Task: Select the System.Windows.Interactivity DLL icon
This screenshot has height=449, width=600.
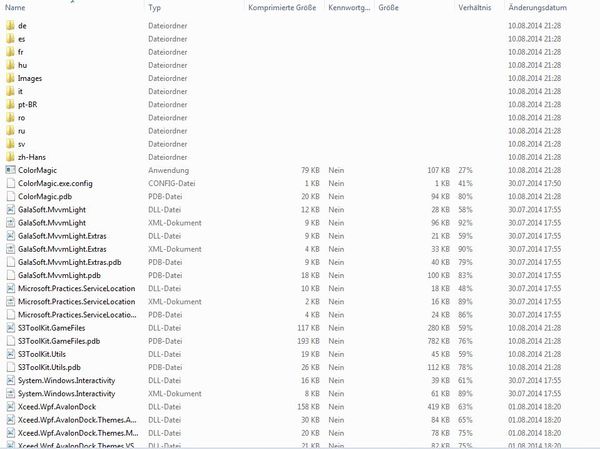Action: (x=10, y=380)
